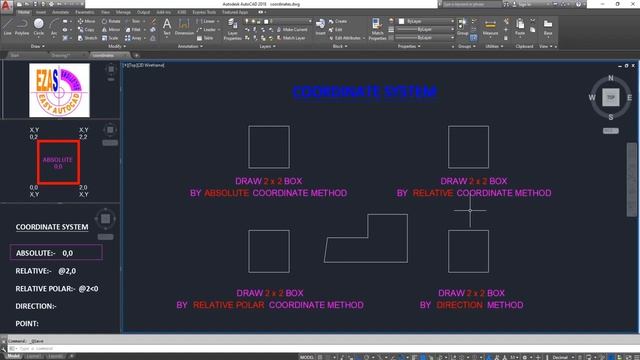Select the Arc tool
The width and height of the screenshot is (640, 360).
pos(54,27)
